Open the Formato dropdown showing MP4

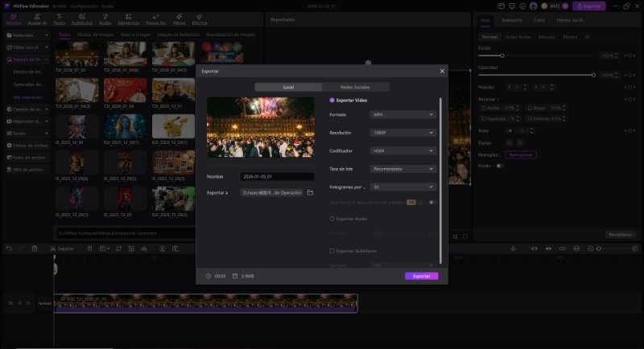[x=403, y=115]
